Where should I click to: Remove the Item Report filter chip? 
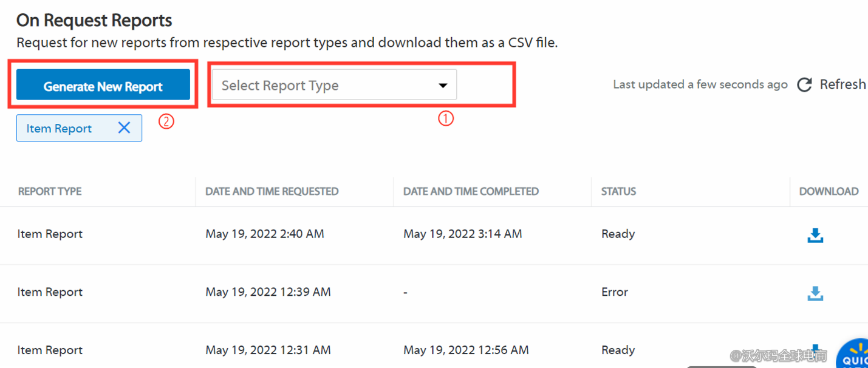(x=124, y=128)
